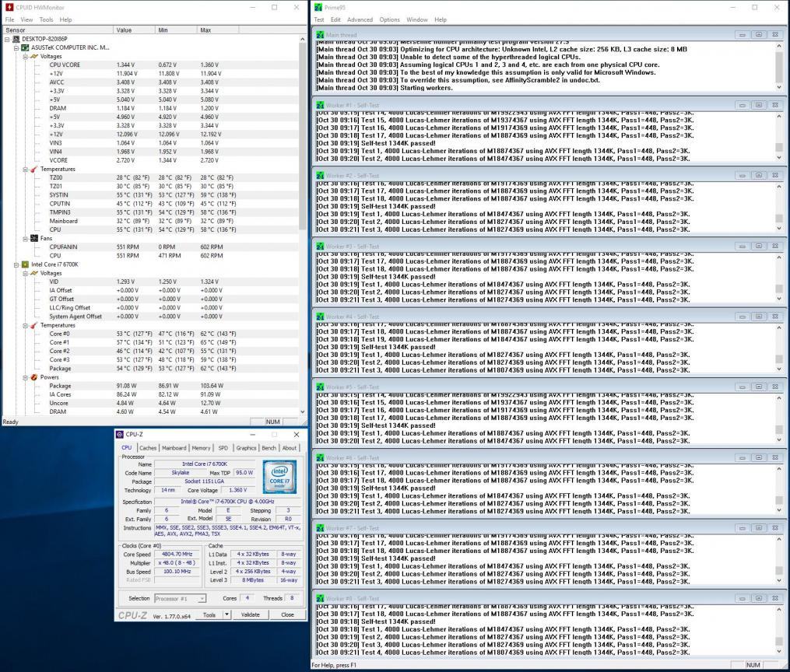This screenshot has height=672, width=790.
Task: Click the Worker #4 window icon
Action: 320,317
